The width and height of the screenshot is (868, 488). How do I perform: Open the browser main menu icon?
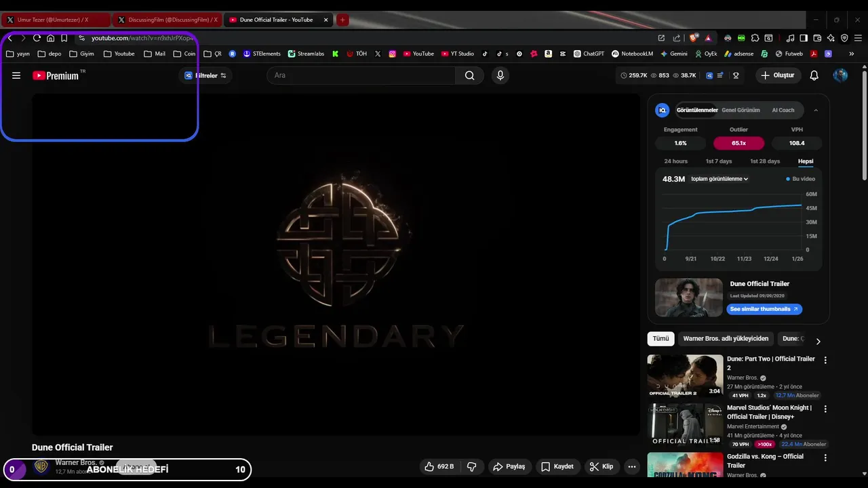(858, 38)
